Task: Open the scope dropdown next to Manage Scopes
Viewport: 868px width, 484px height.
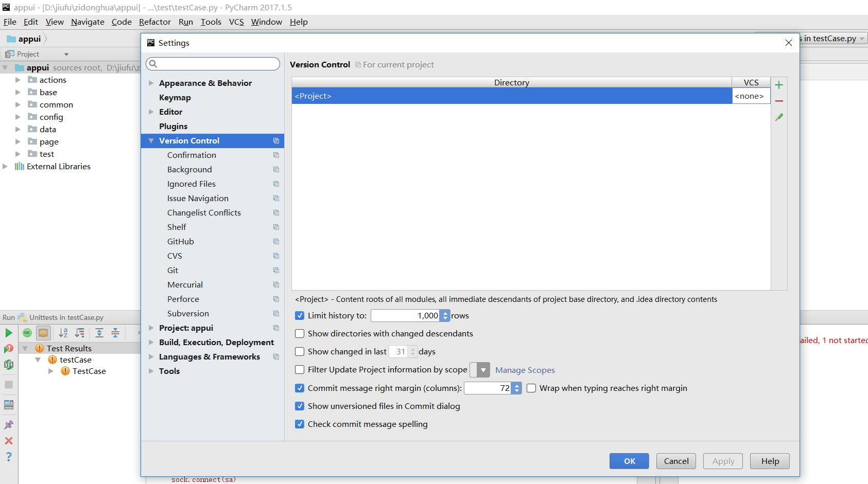Action: [x=480, y=370]
